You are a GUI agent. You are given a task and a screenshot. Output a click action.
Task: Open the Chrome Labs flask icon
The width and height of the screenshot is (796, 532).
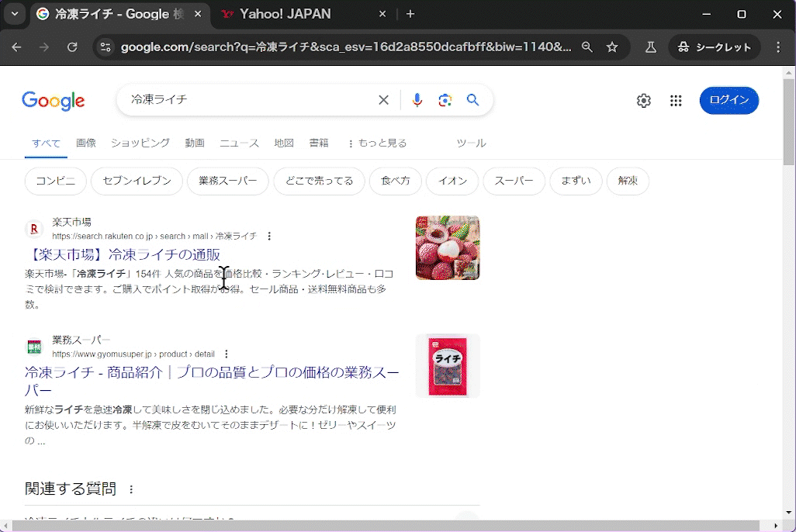tap(650, 47)
